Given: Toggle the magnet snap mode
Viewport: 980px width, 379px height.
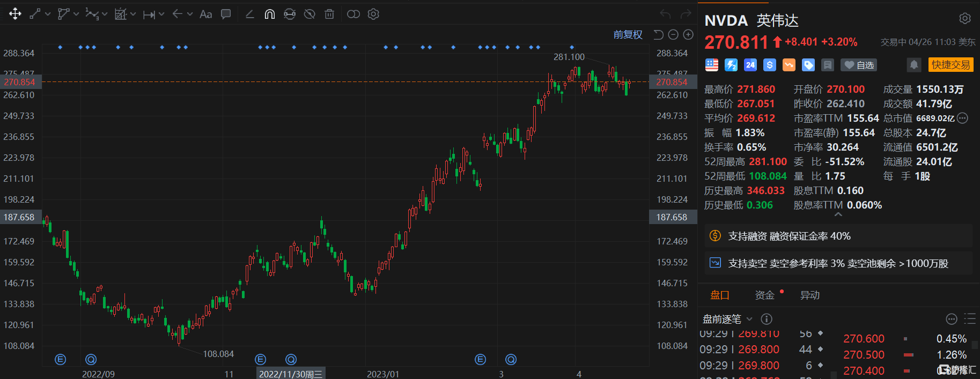Looking at the screenshot, I should tap(269, 14).
